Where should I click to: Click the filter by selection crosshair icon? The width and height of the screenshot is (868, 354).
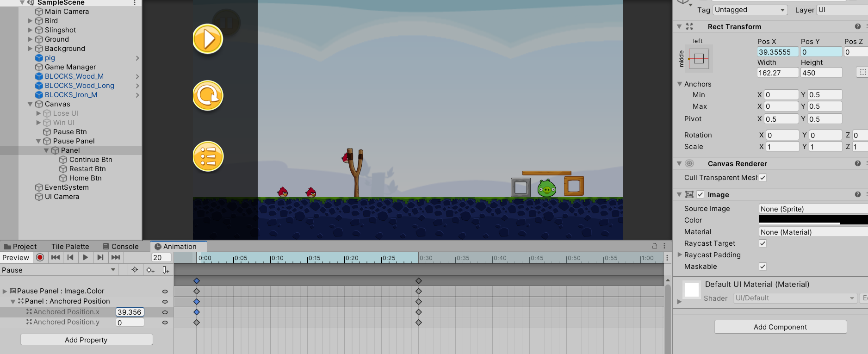coord(135,270)
